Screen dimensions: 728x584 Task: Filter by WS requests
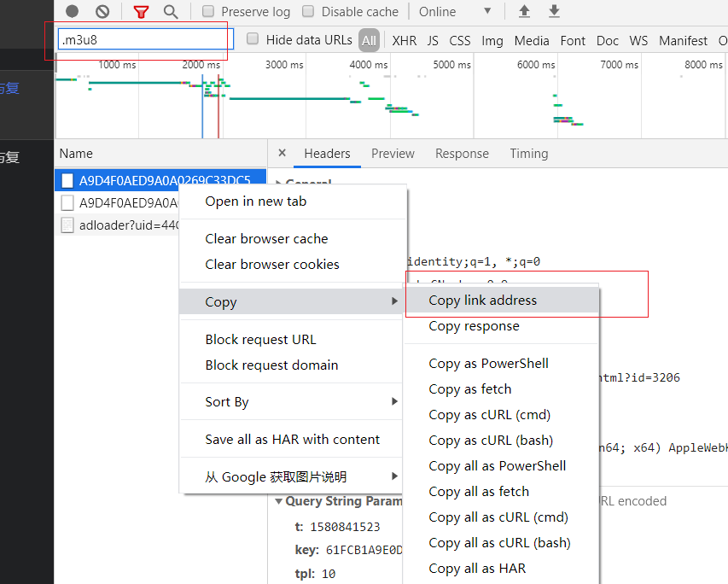(638, 41)
